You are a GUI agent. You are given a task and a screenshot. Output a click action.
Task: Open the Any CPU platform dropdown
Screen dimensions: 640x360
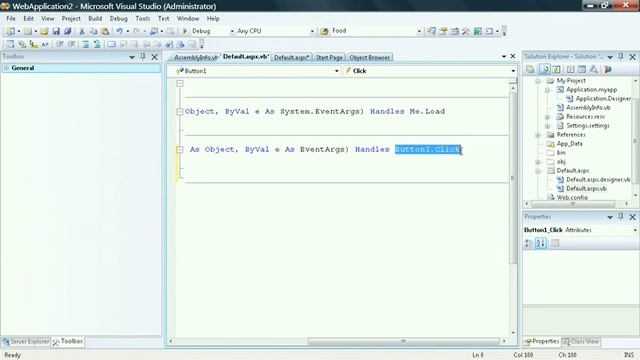click(312, 31)
